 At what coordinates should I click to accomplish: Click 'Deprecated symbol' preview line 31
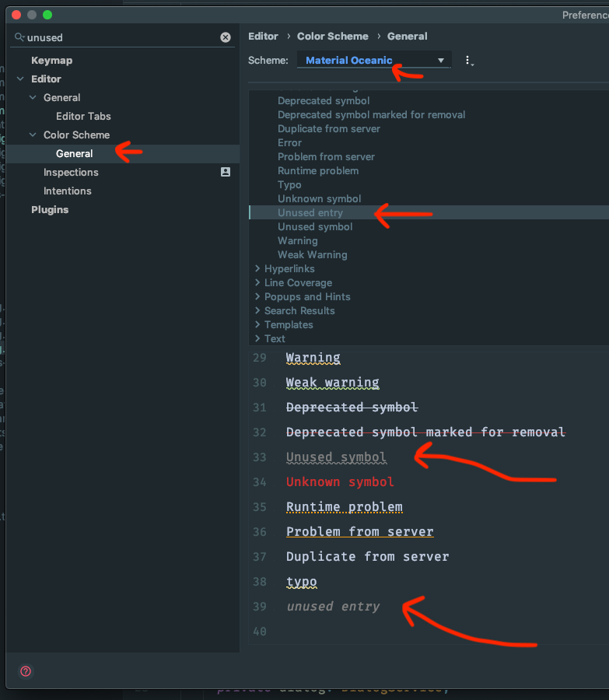coord(352,408)
